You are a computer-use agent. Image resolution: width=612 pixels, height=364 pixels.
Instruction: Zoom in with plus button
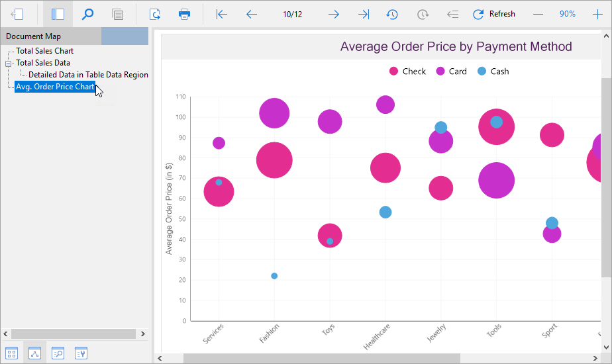[597, 15]
